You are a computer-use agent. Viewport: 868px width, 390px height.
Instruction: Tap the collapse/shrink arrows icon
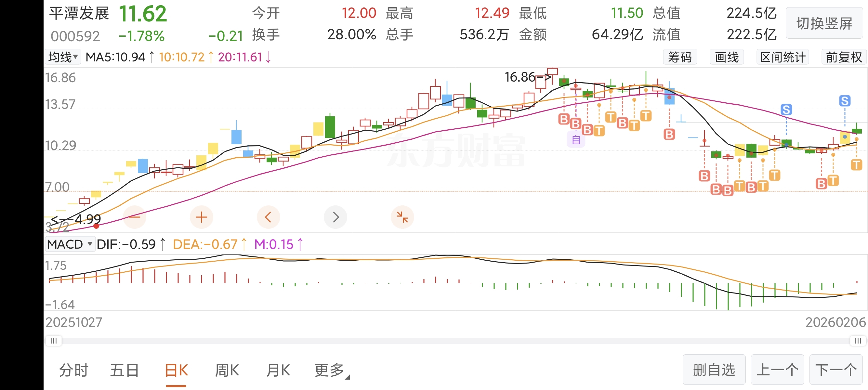402,217
